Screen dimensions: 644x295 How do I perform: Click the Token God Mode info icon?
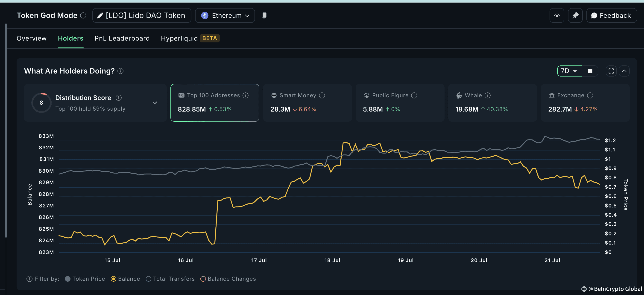[83, 15]
